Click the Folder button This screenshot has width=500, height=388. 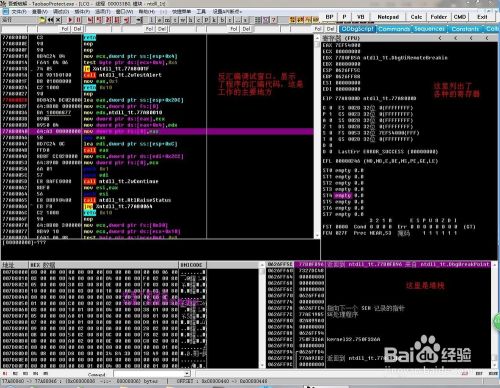tap(438, 17)
